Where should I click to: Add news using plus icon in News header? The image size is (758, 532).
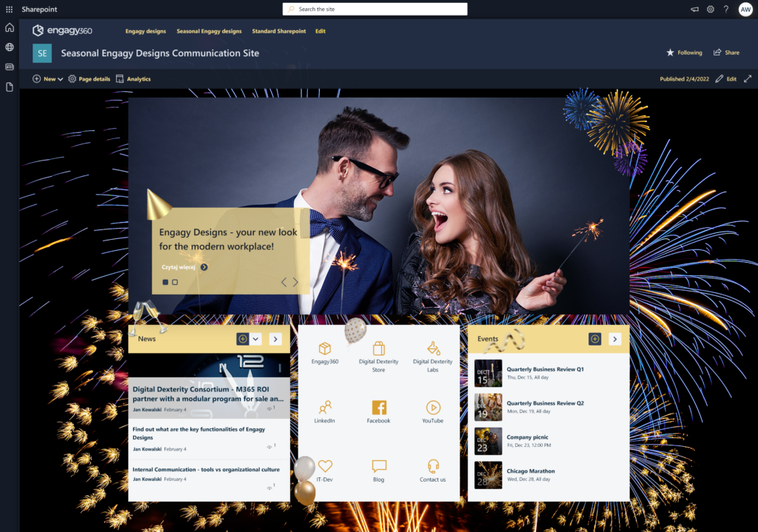click(x=243, y=339)
